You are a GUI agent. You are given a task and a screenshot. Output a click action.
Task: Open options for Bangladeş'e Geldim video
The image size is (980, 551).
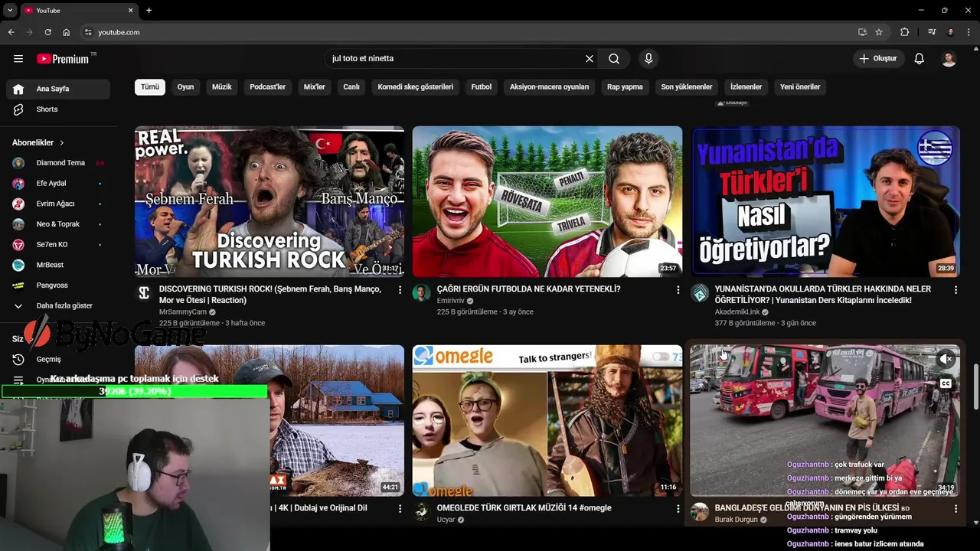[x=955, y=509]
